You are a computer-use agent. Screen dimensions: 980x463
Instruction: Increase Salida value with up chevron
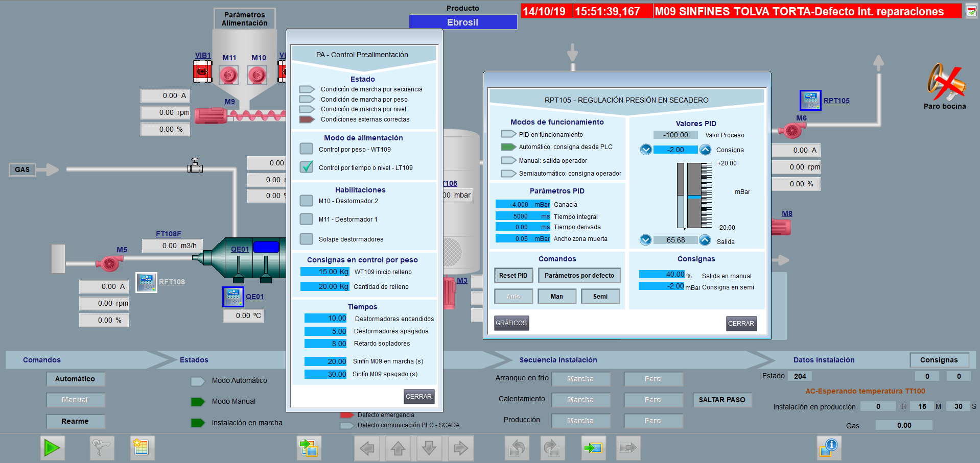(x=705, y=240)
